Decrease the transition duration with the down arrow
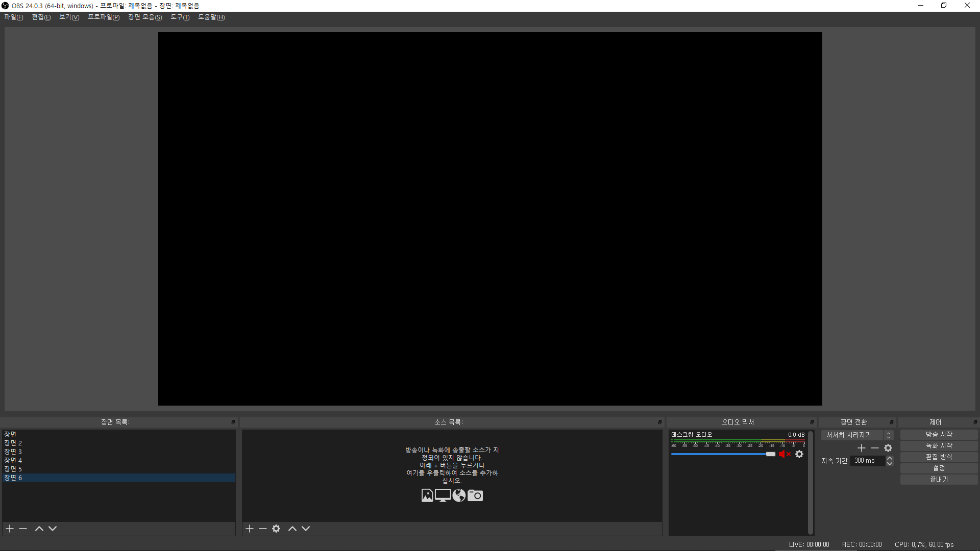This screenshot has width=980, height=551. click(x=890, y=463)
